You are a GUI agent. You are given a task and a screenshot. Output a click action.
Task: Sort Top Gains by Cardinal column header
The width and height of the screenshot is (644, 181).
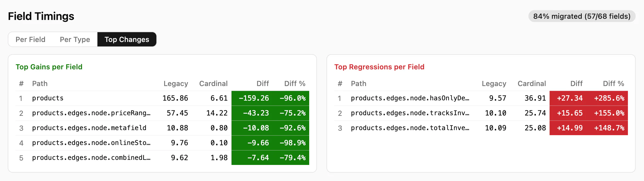coord(213,84)
